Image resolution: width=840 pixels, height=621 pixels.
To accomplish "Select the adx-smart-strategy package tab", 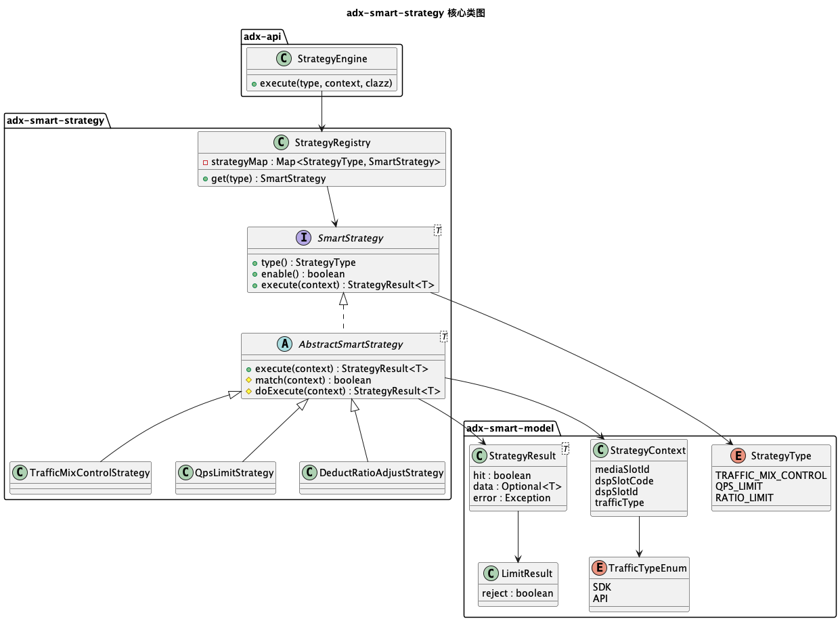I will coord(56,120).
